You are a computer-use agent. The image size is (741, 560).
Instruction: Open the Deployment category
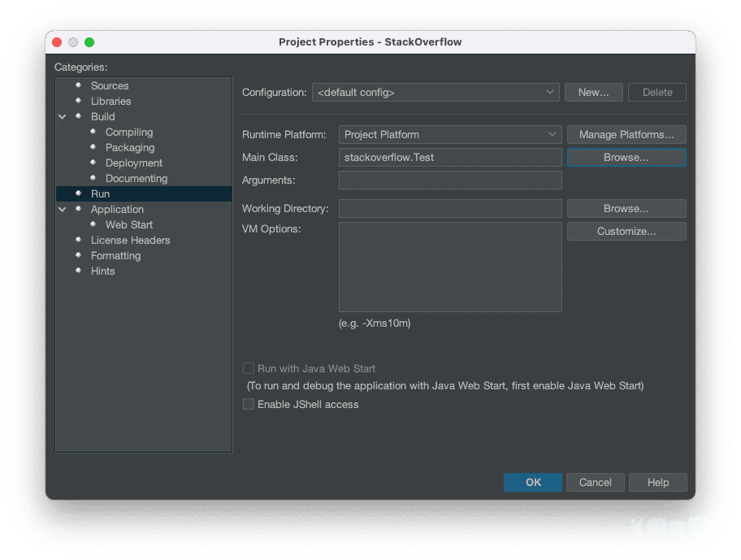(x=134, y=163)
